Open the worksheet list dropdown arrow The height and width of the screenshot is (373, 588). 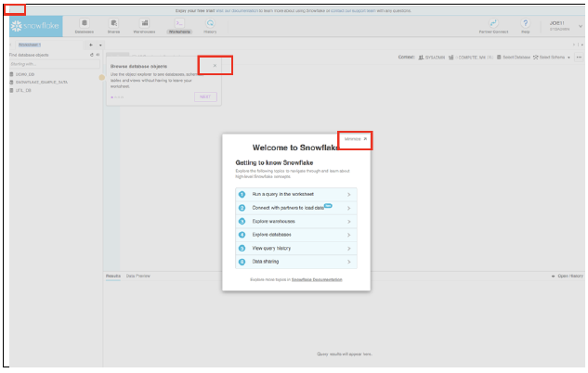[100, 45]
